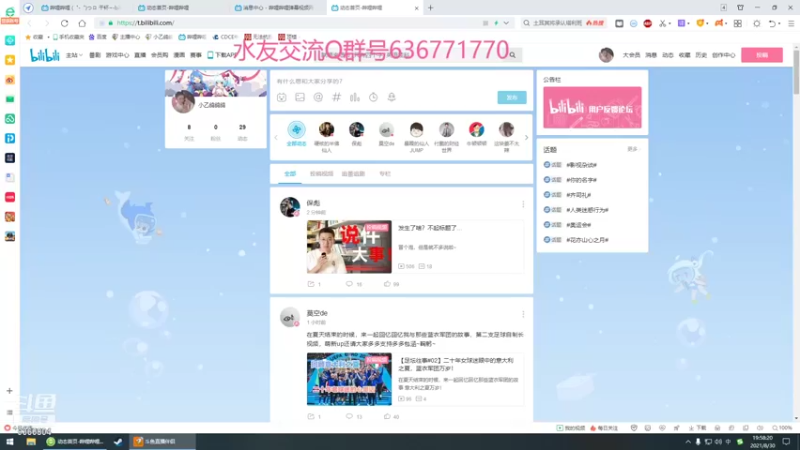Click the browser undo arrow icon
The image size is (800, 450).
(772, 23)
